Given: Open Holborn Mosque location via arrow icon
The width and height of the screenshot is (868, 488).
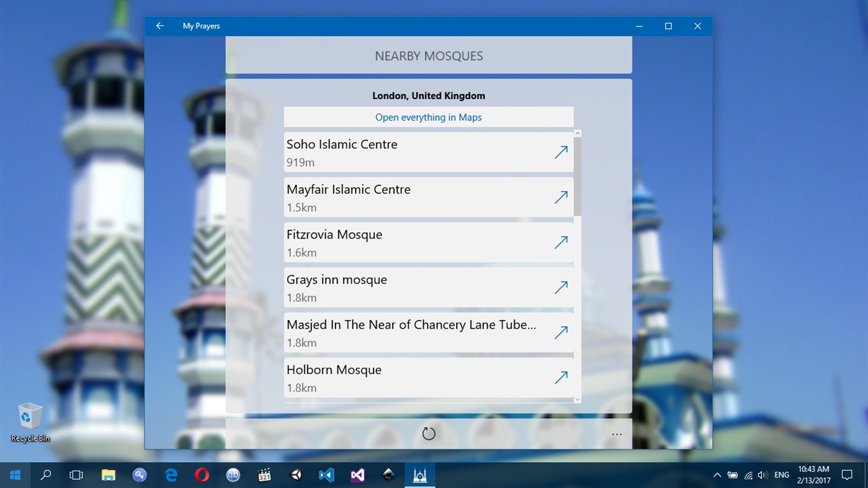Looking at the screenshot, I should pos(560,377).
